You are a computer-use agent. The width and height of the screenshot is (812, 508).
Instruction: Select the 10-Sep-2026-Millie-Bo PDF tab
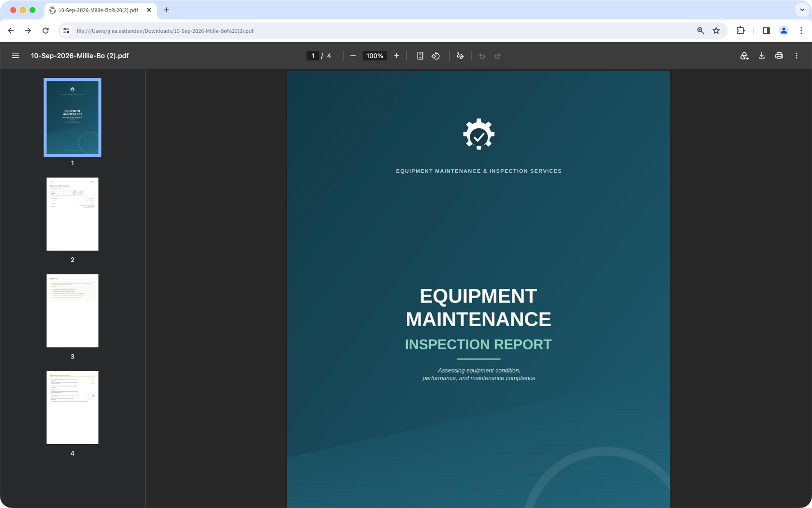coord(101,10)
